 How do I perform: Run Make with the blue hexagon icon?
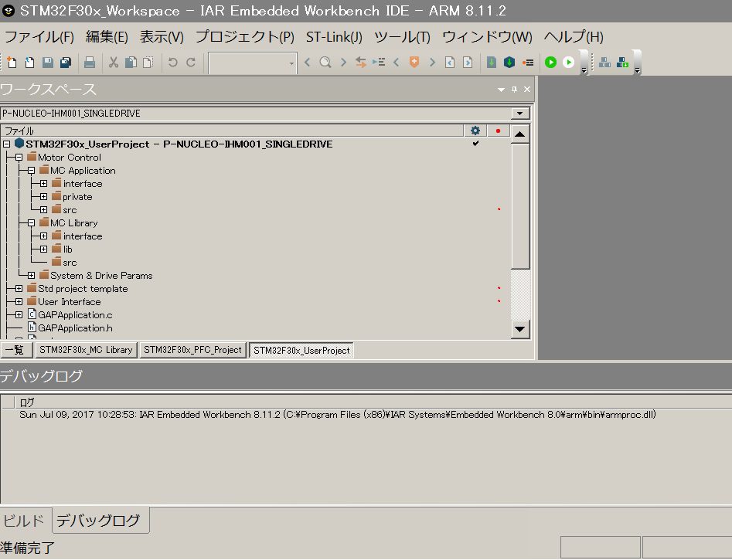pos(509,62)
